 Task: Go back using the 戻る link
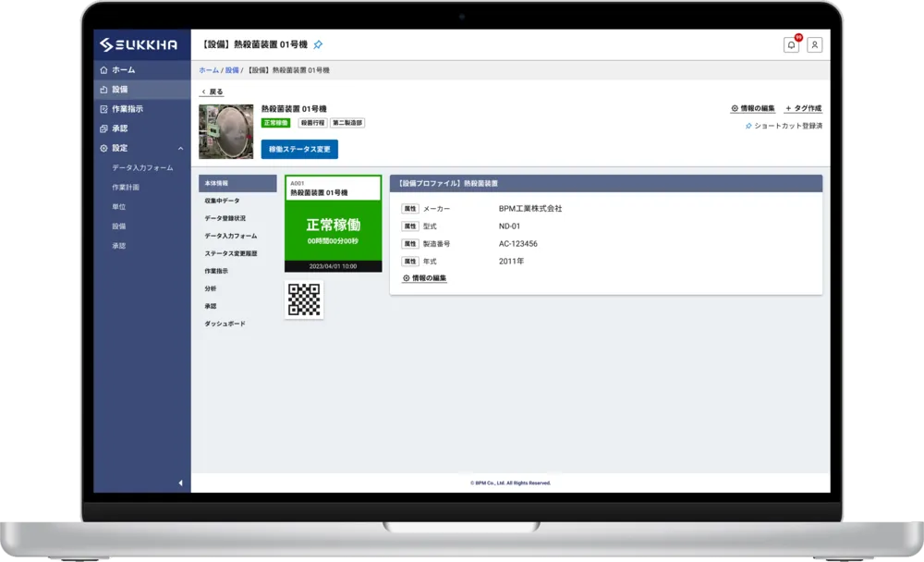[213, 92]
